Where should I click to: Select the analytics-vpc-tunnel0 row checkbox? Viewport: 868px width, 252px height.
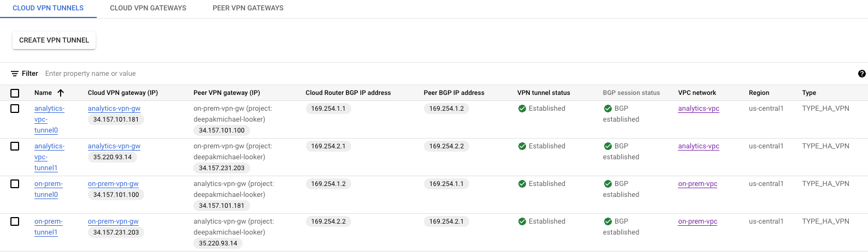(15, 109)
